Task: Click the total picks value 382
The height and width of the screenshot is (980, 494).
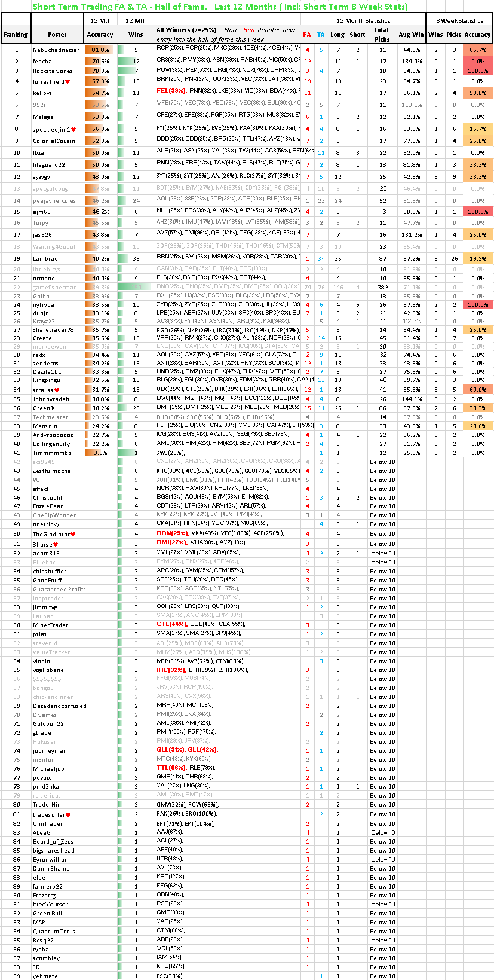Action: click(x=383, y=288)
